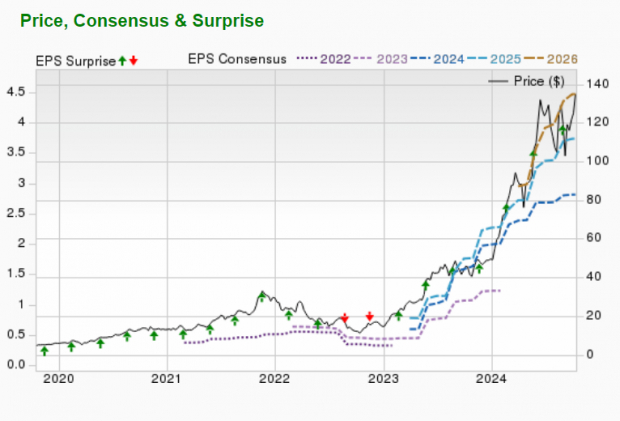Select the later red negative-surprise arrow in late 2022
Viewport: 620px width, 421px height.
[370, 316]
